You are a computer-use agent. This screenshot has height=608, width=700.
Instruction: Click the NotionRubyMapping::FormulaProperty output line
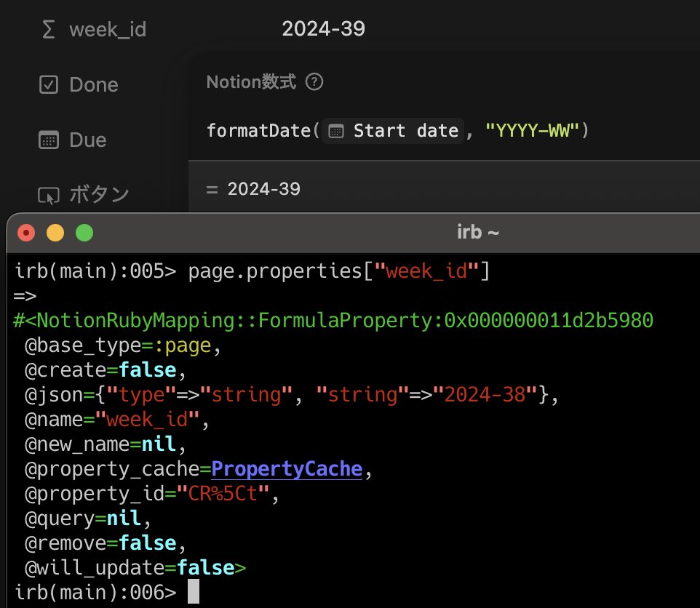point(333,320)
